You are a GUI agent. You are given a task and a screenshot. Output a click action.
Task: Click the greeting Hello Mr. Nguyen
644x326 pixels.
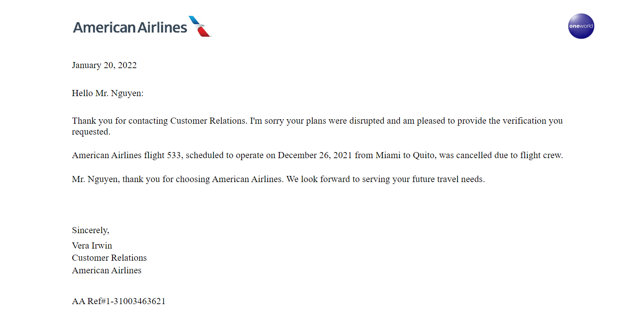pyautogui.click(x=108, y=93)
